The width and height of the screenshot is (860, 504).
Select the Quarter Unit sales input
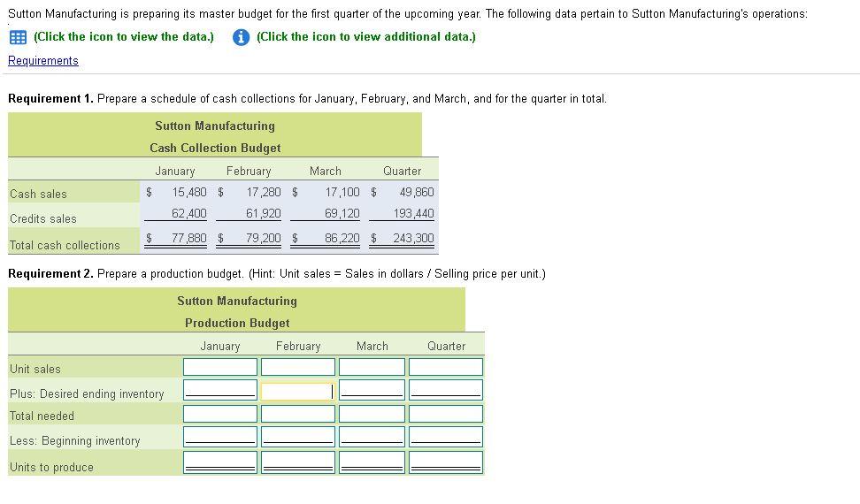[x=446, y=366]
